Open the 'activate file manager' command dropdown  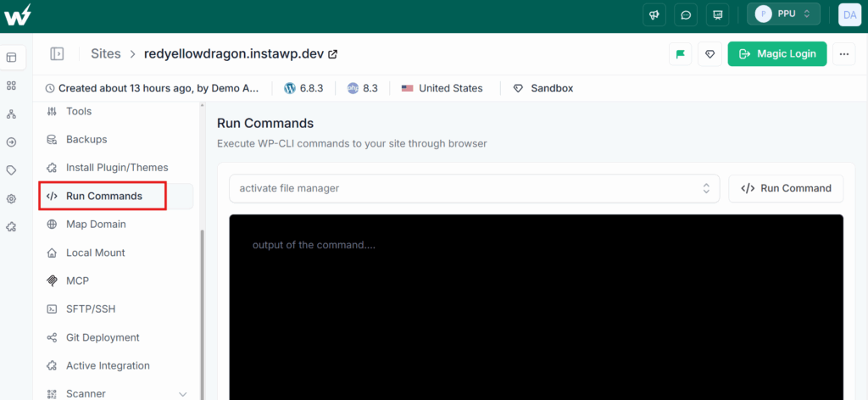(475, 188)
